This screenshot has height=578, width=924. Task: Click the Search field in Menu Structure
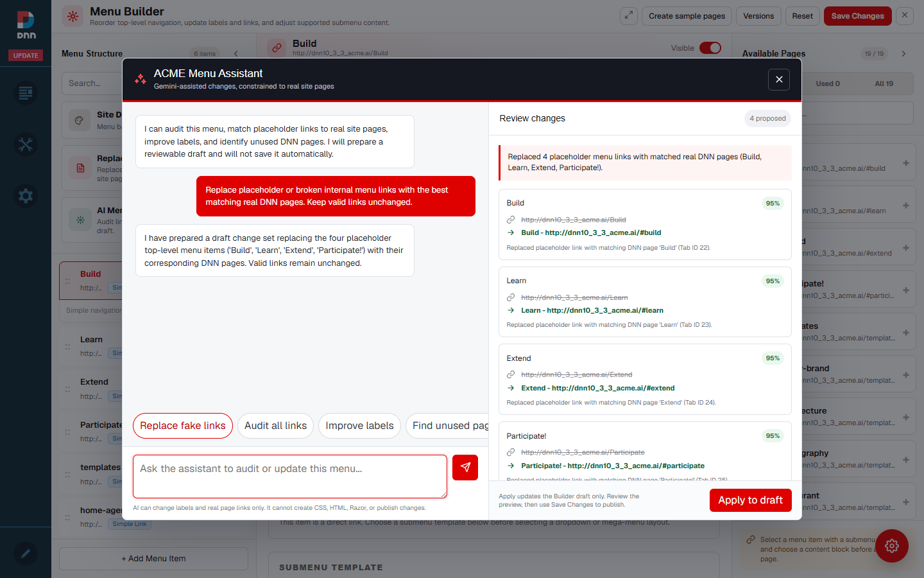click(92, 83)
